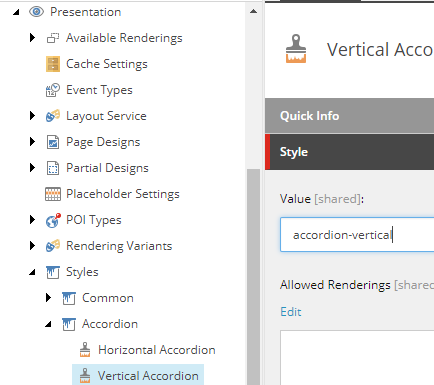Click the Cache Settings drawer icon
The height and width of the screenshot is (385, 434).
53,64
